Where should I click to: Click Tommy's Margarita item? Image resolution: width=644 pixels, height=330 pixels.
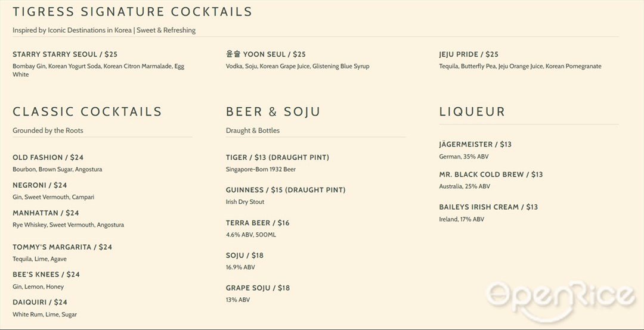tap(63, 247)
